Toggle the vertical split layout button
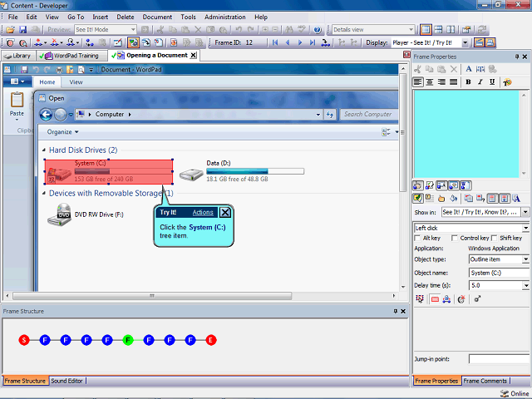The height and width of the screenshot is (399, 532). 451,30
